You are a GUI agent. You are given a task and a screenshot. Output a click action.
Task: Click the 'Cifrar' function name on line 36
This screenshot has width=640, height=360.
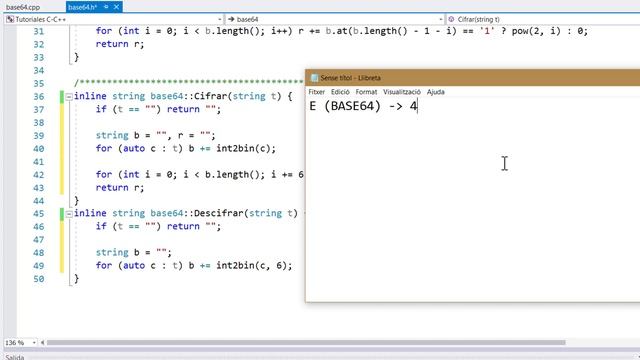coord(209,96)
